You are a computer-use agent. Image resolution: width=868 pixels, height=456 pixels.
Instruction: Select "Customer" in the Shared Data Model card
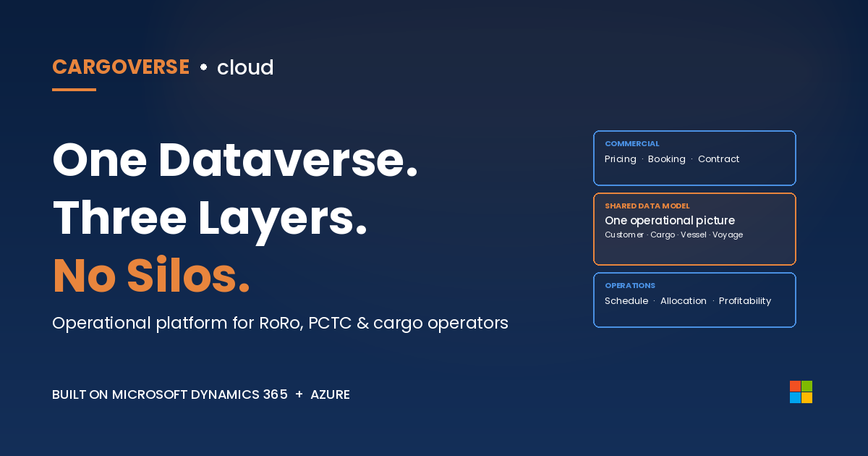624,235
